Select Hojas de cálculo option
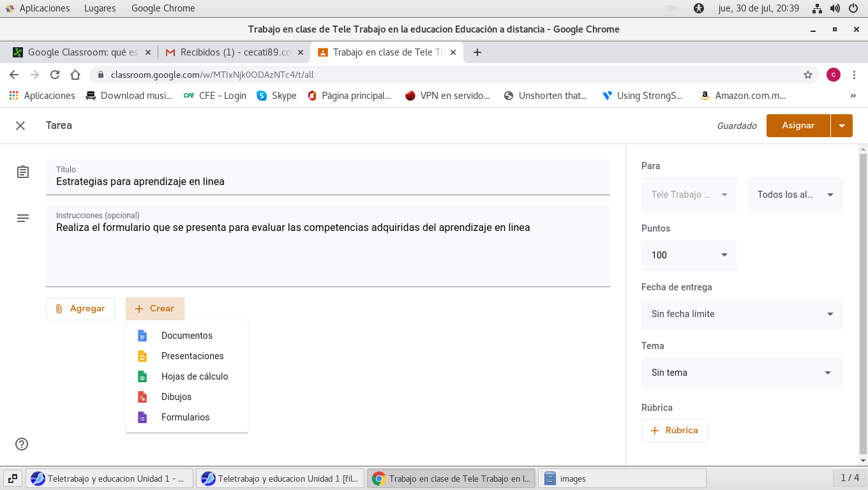 click(x=194, y=376)
